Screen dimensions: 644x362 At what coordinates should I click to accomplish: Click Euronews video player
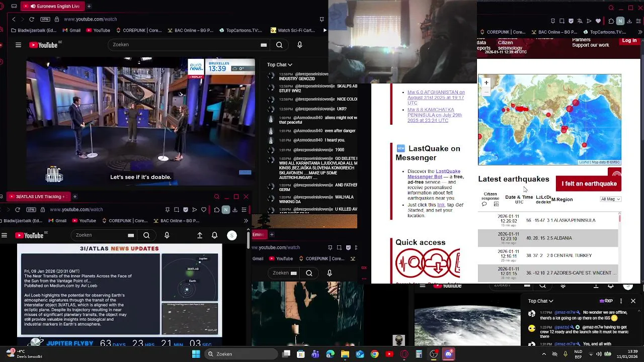coord(140,122)
